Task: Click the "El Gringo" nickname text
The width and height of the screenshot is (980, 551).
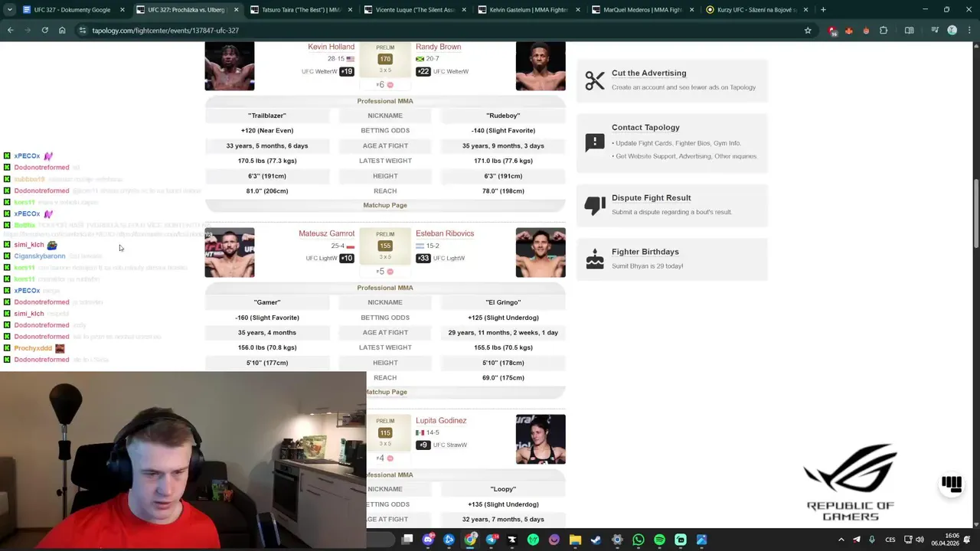Action: click(503, 302)
